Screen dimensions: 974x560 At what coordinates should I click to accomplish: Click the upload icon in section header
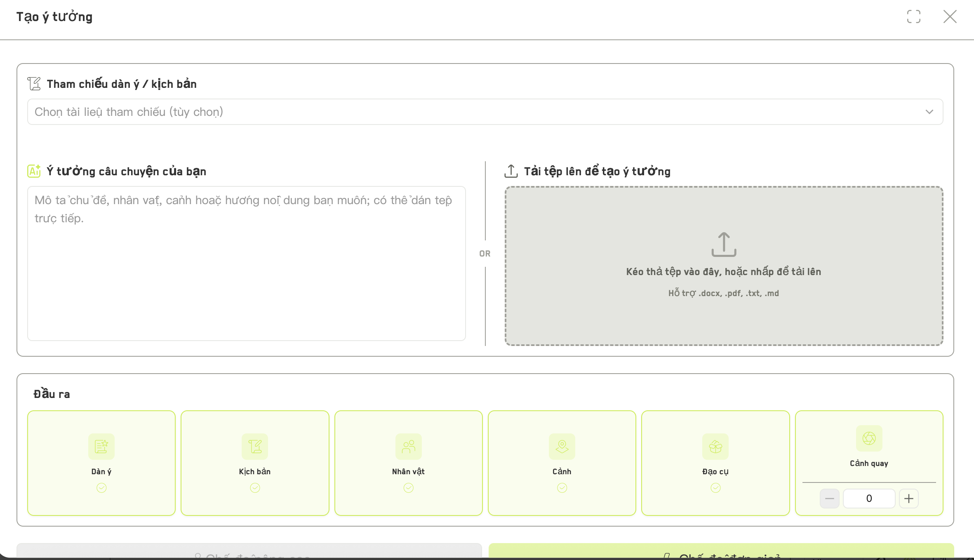coord(511,171)
